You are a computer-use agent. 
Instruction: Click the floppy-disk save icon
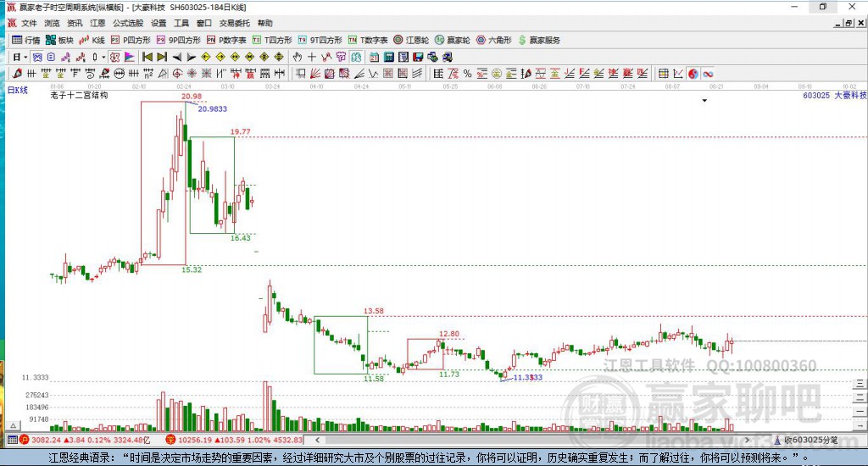pos(418,57)
